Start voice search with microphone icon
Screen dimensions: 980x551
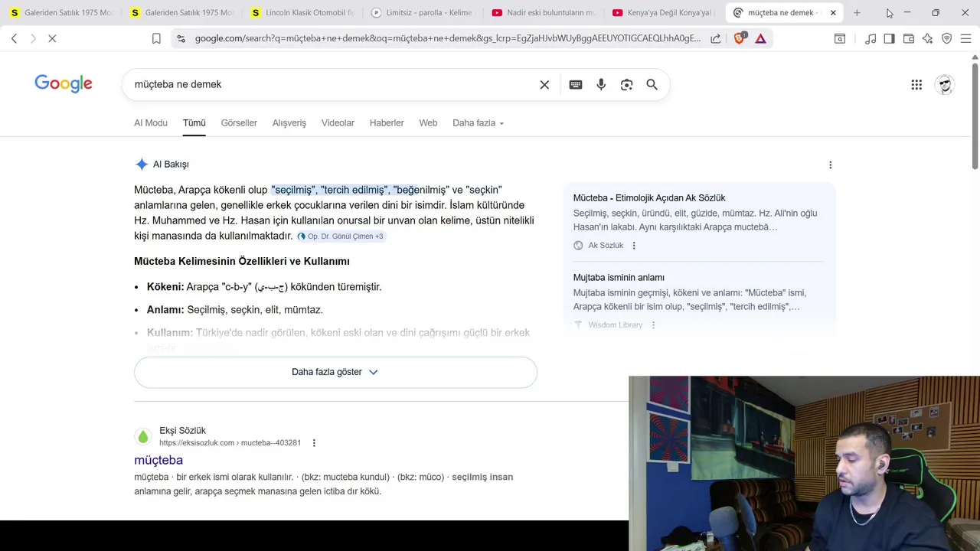point(601,84)
